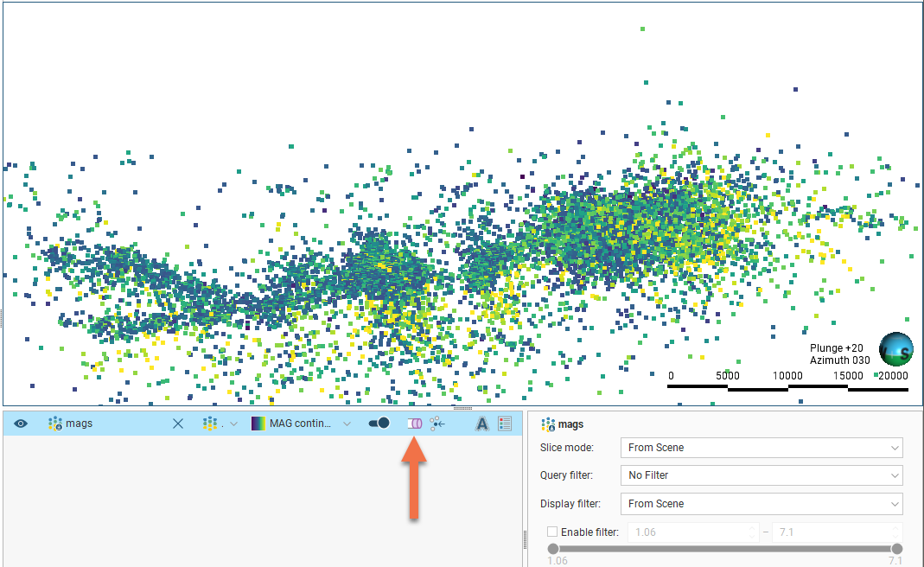This screenshot has height=567, width=924.
Task: Toggle the point size switch icon
Action: [379, 424]
